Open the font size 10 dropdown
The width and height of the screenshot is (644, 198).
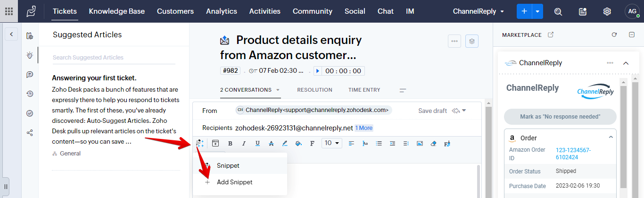pyautogui.click(x=332, y=143)
